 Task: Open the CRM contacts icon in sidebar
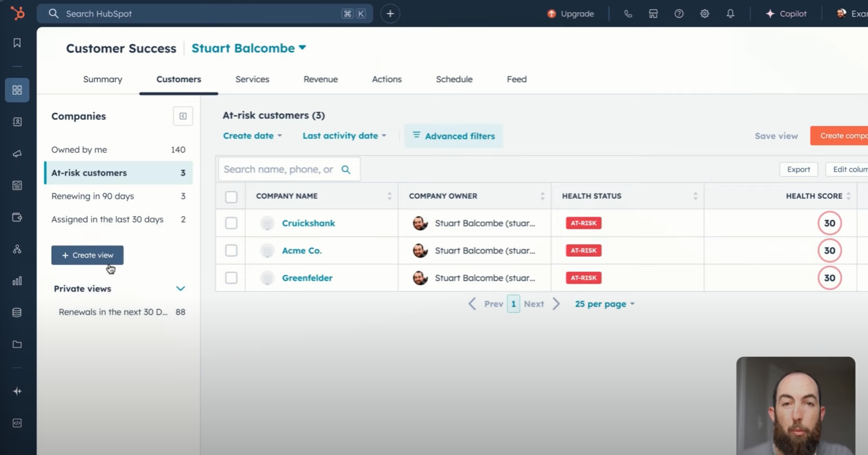click(17, 122)
